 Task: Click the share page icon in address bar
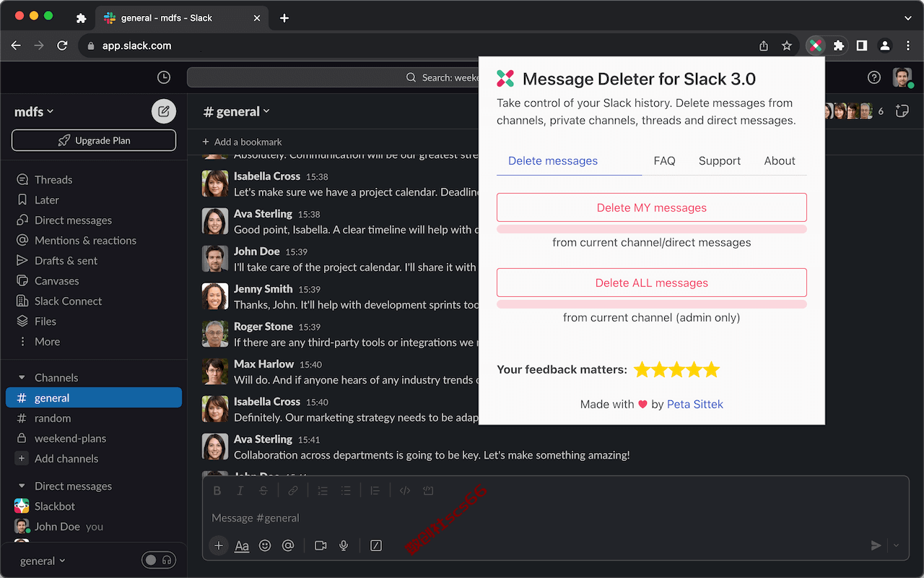(x=764, y=46)
